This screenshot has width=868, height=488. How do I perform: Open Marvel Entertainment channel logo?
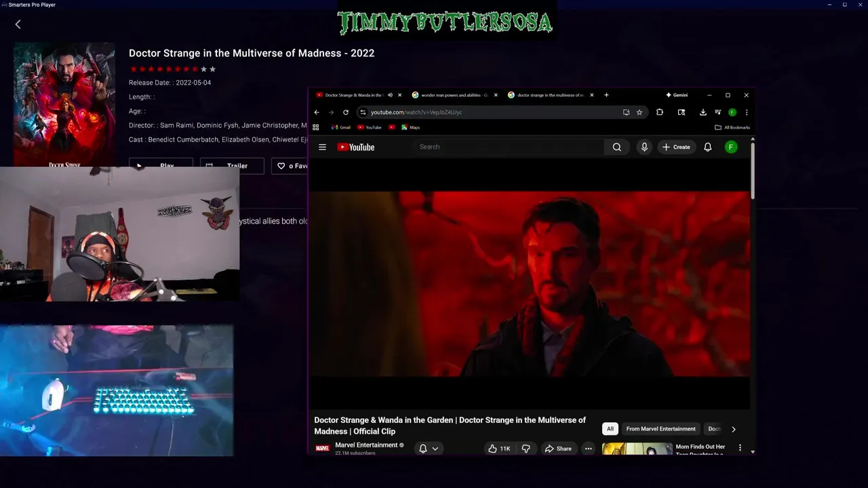[x=323, y=449]
